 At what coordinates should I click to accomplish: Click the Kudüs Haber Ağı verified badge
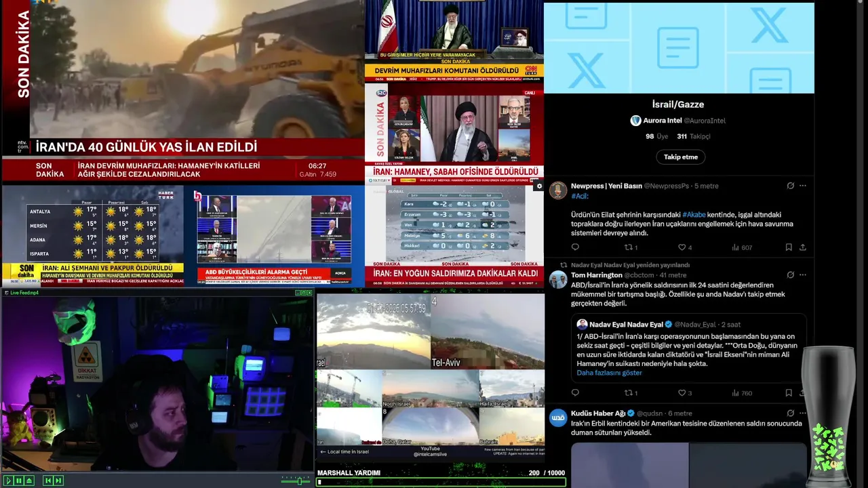point(631,413)
